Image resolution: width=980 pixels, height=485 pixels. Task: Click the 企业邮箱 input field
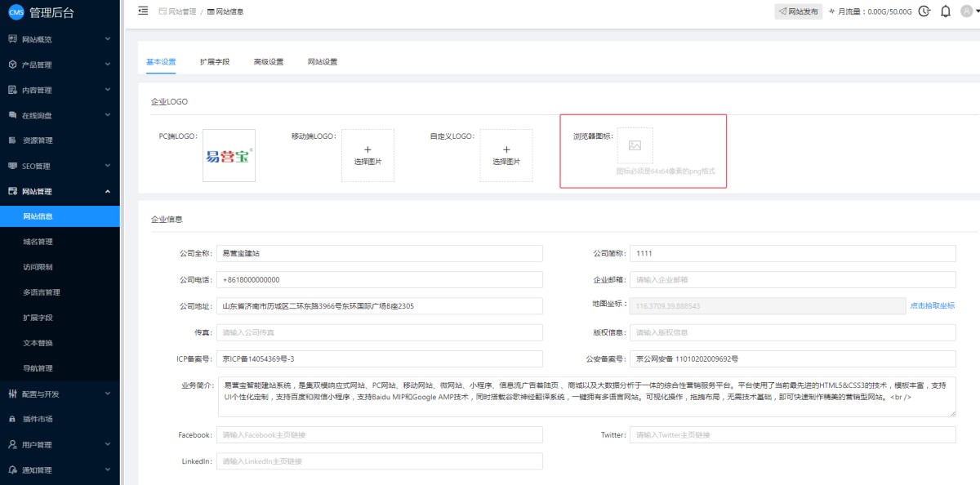tap(792, 279)
